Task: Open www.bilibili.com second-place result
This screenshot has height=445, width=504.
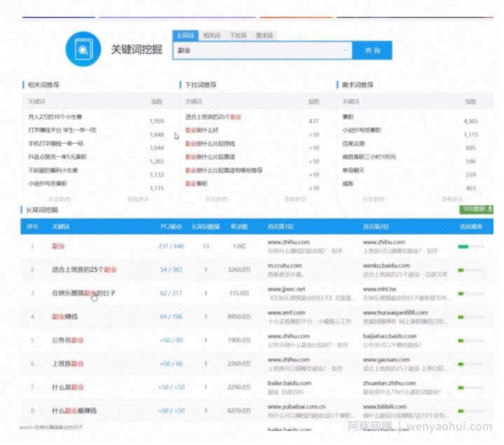Action: 385,406
